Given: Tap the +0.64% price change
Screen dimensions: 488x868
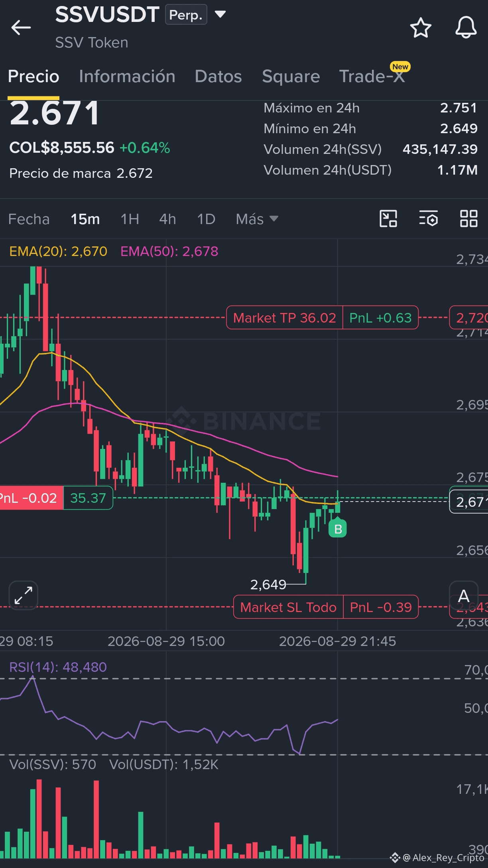Looking at the screenshot, I should point(145,148).
